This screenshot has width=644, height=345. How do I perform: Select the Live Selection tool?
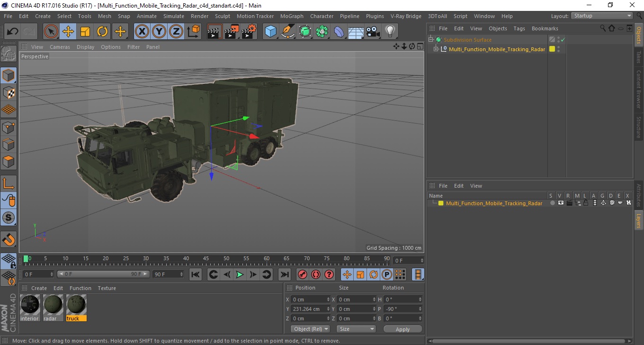pyautogui.click(x=51, y=32)
